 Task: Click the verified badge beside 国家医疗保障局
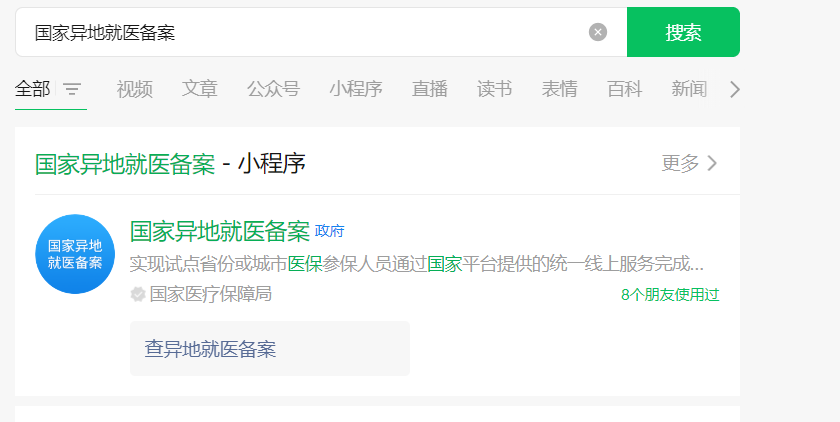coord(138,294)
